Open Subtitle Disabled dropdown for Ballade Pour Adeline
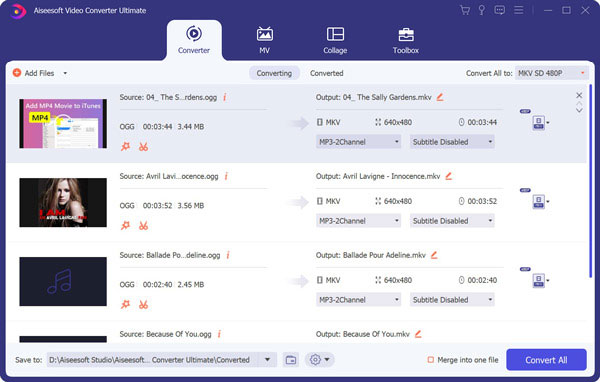This screenshot has height=382, width=600. coord(452,300)
